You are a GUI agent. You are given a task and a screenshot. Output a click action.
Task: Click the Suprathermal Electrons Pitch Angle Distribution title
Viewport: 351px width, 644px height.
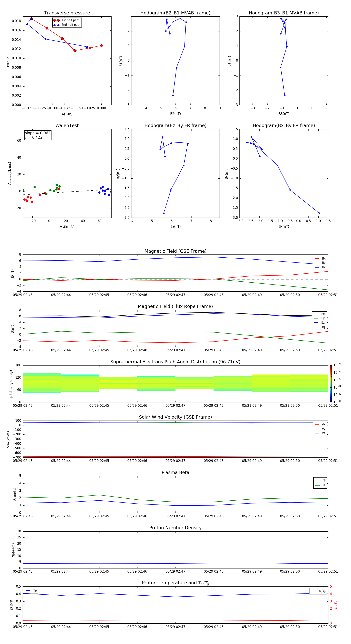tap(175, 362)
